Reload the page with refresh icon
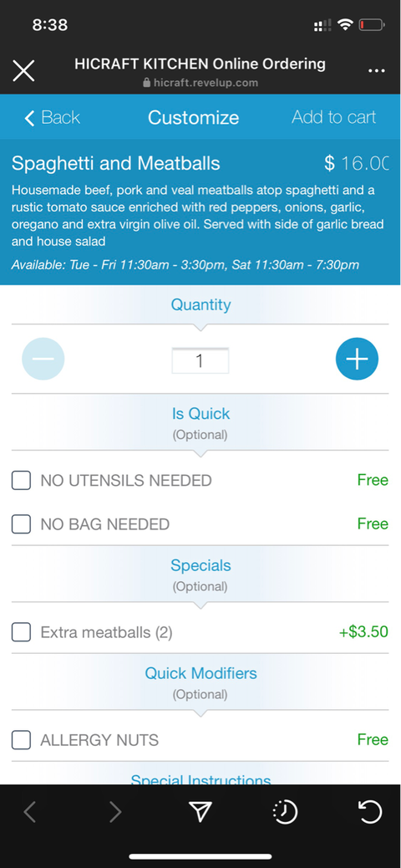Screen dimensions: 401x868 (x=369, y=811)
